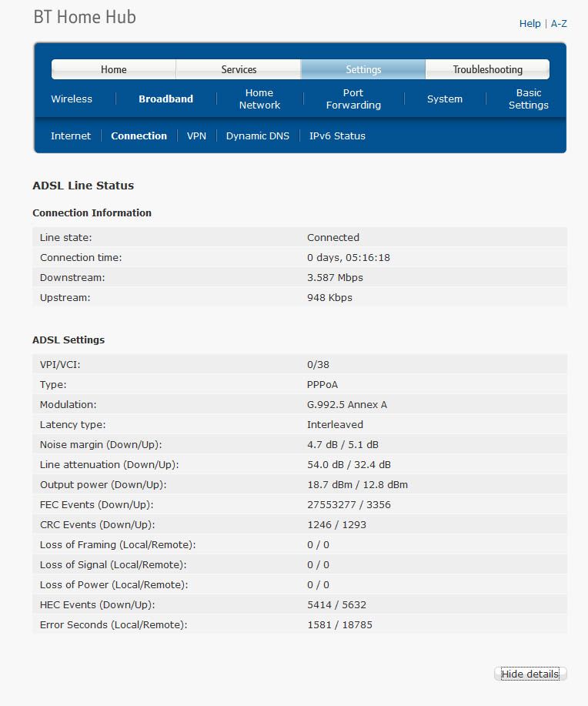
Task: Select noise margin 4.7 dB / 5.1 dB
Action: click(x=342, y=444)
